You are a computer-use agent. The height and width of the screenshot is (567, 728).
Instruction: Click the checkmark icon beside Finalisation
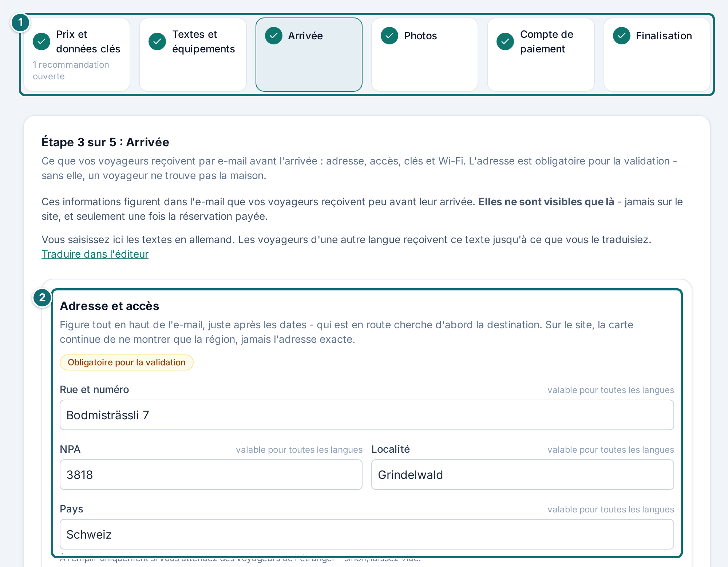622,36
